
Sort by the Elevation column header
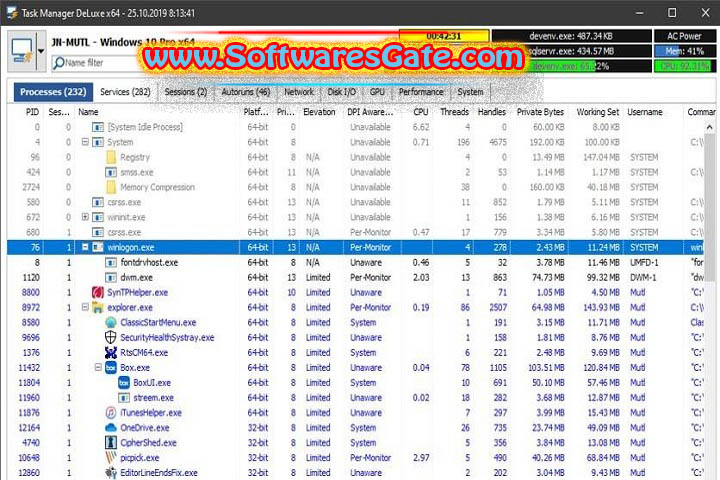[319, 112]
